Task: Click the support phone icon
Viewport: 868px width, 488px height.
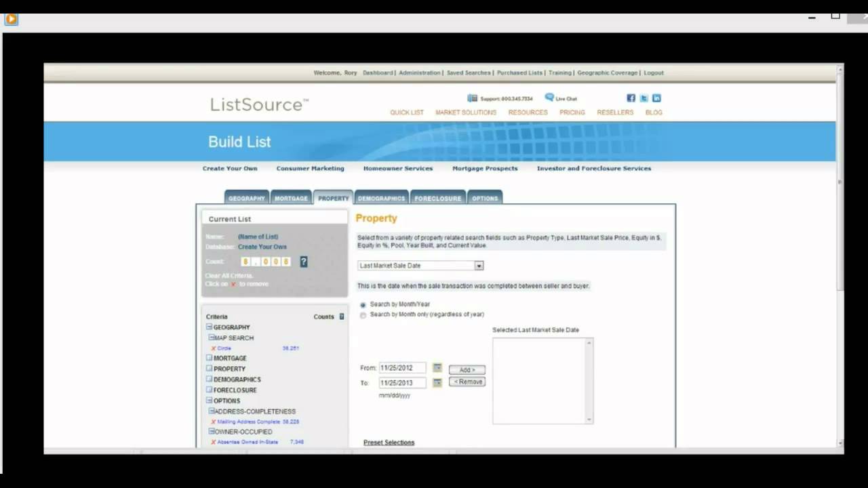Action: pyautogui.click(x=472, y=98)
